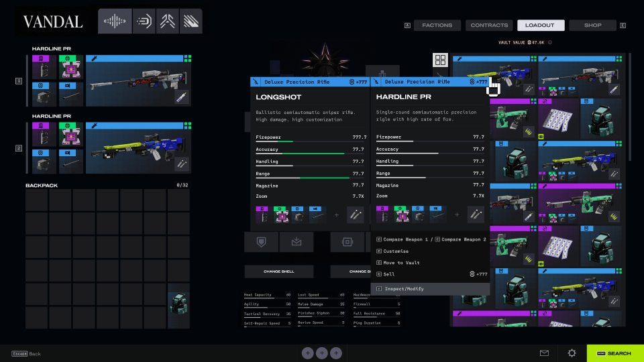This screenshot has width=644, height=362.
Task: Click the Fall Resistance stat row
Action: 376,314
